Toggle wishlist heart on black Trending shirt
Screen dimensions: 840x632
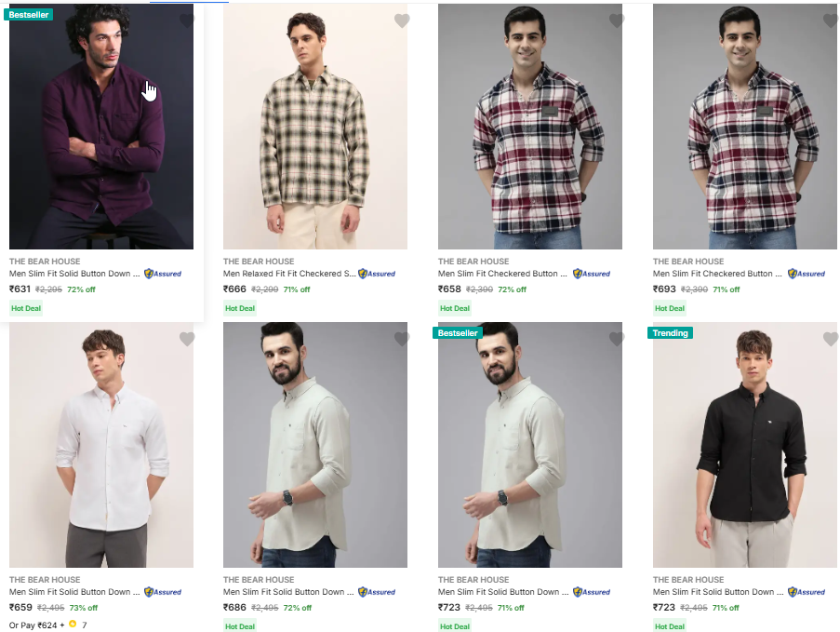coord(831,339)
